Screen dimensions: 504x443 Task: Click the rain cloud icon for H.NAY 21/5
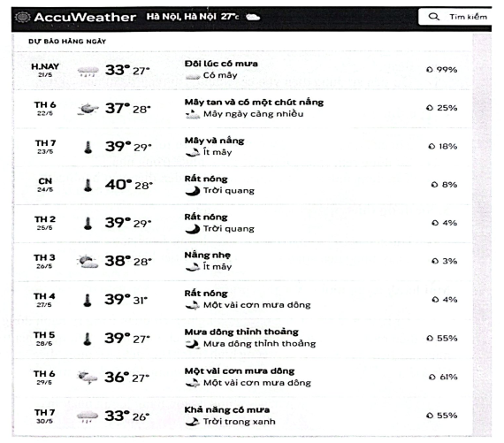click(x=88, y=71)
